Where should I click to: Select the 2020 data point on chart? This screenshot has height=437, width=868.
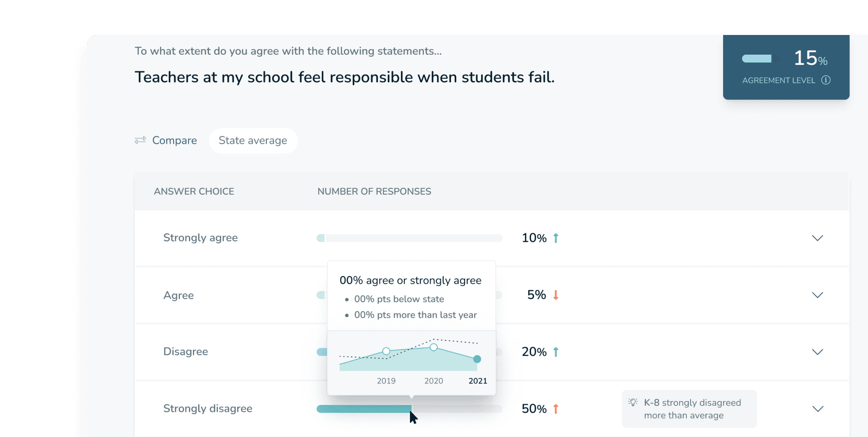click(434, 347)
